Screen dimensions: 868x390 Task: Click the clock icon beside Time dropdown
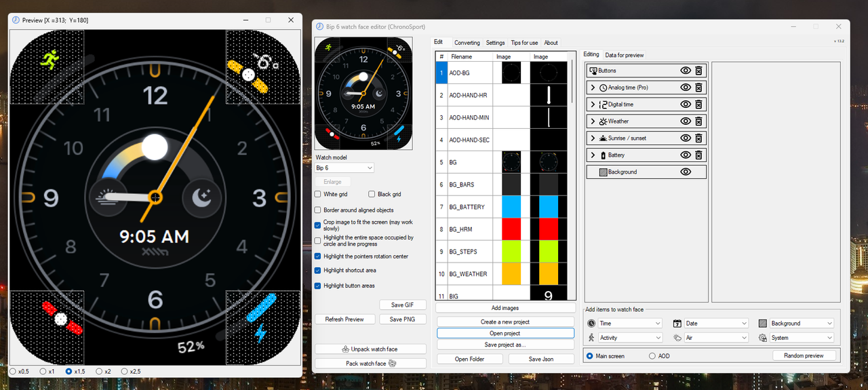(x=591, y=324)
